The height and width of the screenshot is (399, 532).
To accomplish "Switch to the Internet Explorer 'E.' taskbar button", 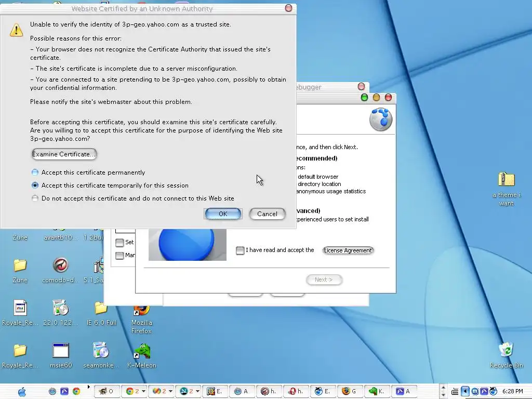I will [323, 391].
